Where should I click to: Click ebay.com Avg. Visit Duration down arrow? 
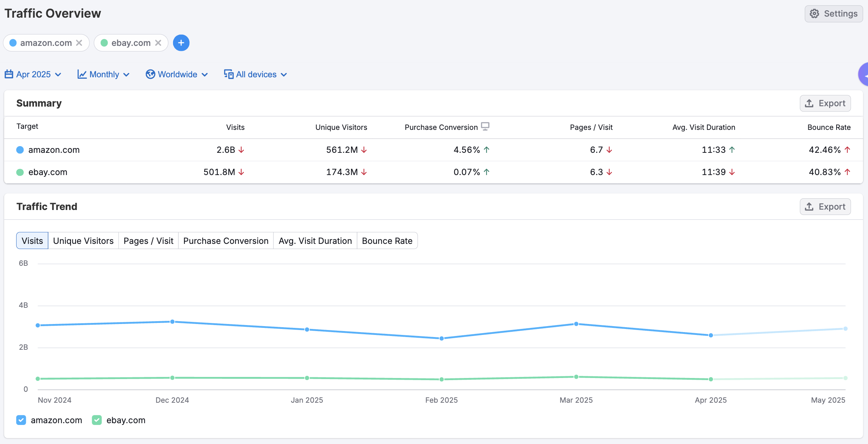click(732, 172)
